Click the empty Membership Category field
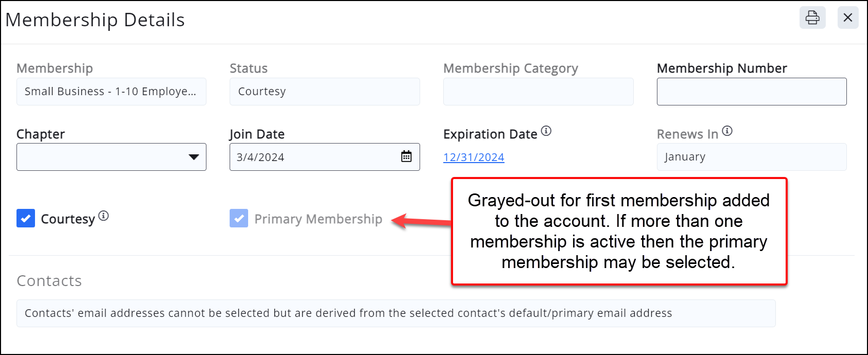The width and height of the screenshot is (868, 355). tap(538, 92)
